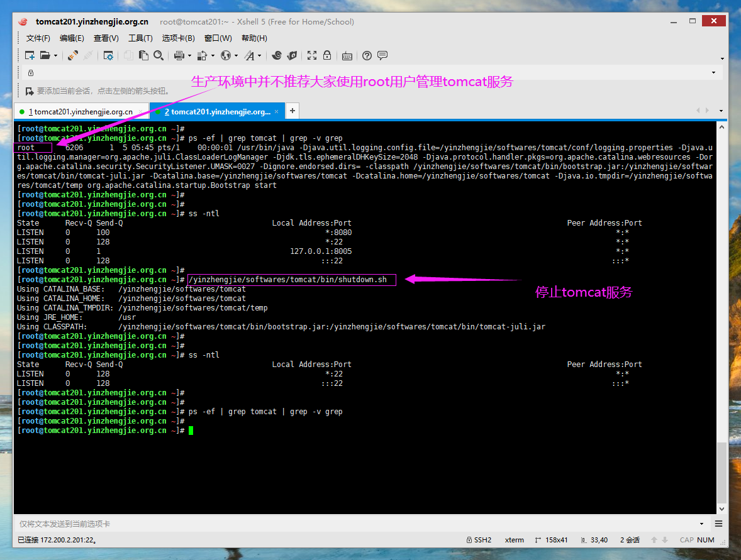Click the script scroll toolbar icon

(x=292, y=56)
